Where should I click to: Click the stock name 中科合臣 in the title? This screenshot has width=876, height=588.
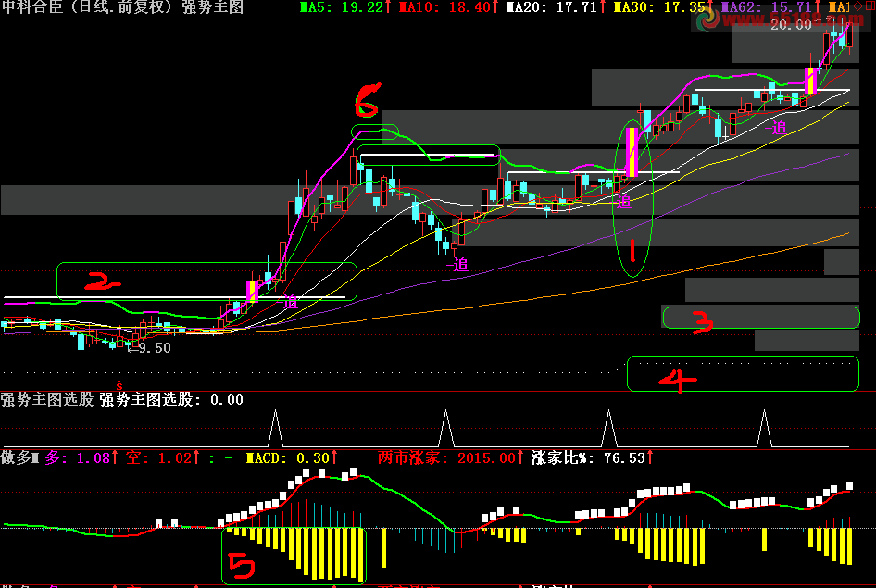click(x=32, y=6)
